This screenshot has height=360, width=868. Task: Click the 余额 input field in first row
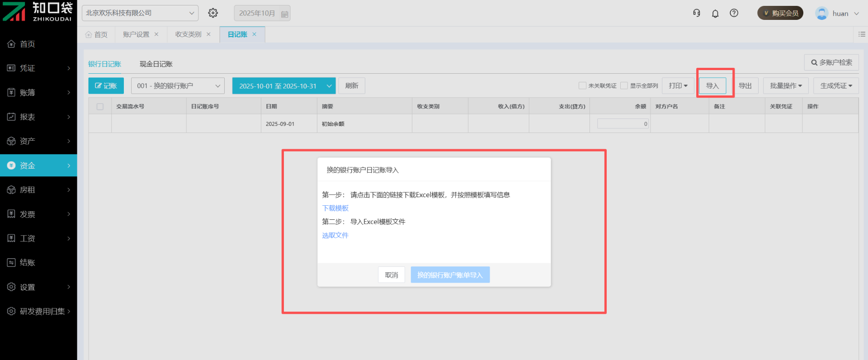coord(623,124)
